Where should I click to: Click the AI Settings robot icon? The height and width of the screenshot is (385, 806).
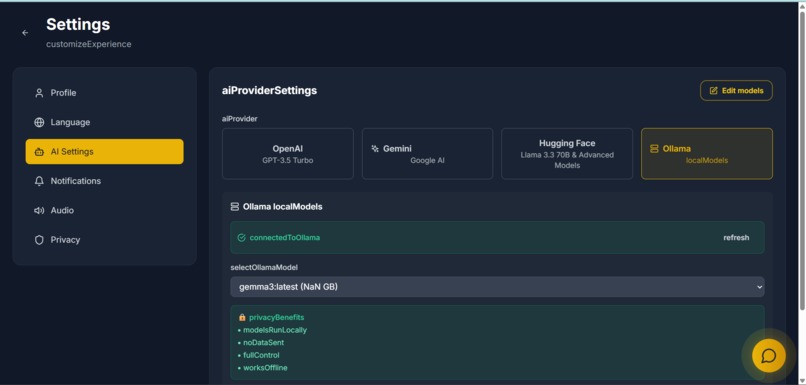[39, 152]
